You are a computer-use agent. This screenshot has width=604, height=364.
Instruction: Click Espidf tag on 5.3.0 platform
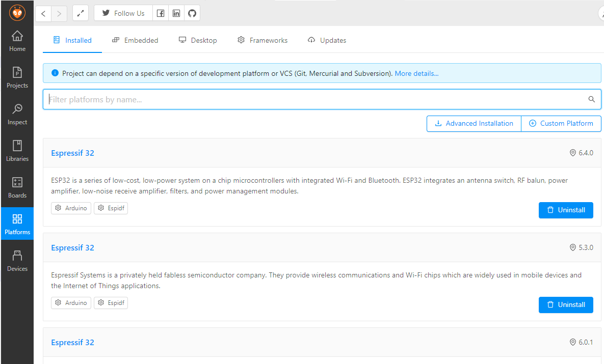point(111,303)
